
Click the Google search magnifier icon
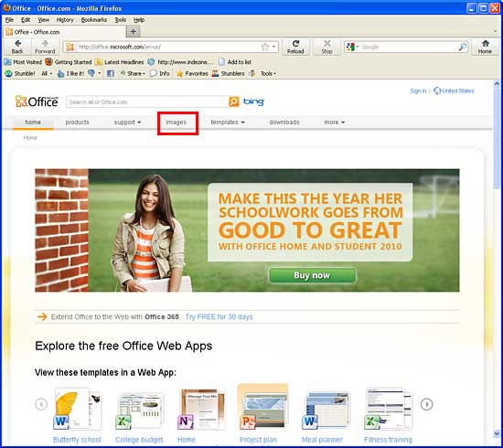pyautogui.click(x=462, y=48)
